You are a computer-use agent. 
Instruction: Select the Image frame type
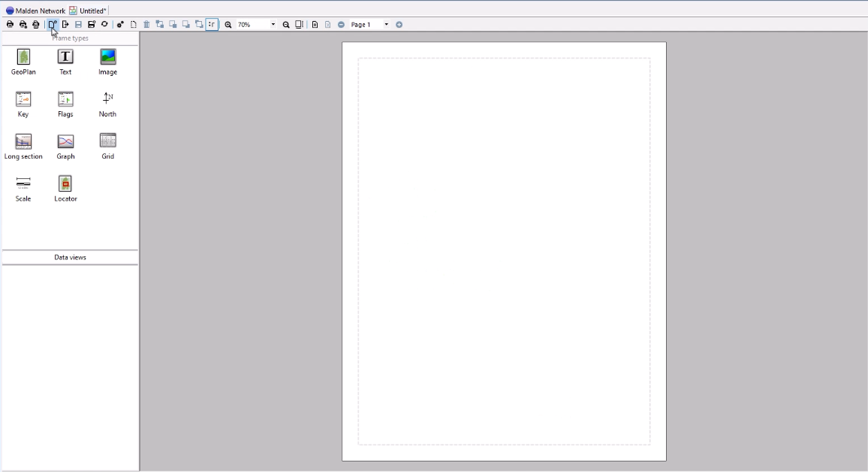107,60
